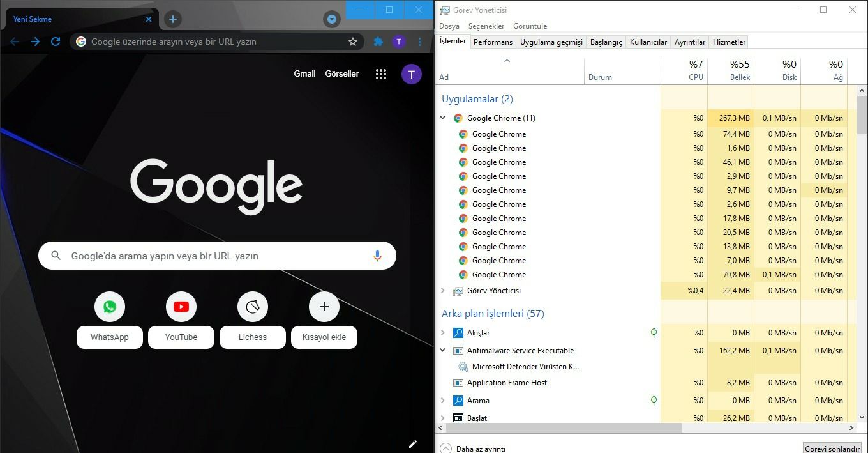Screen dimensions: 868x453
Task: Open the Dosya menu
Action: (x=449, y=26)
